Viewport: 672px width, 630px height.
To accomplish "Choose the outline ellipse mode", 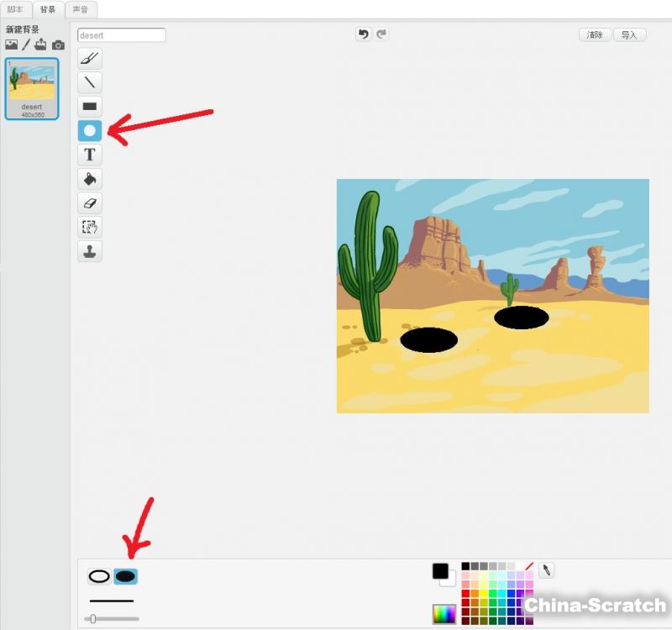I will tap(100, 576).
